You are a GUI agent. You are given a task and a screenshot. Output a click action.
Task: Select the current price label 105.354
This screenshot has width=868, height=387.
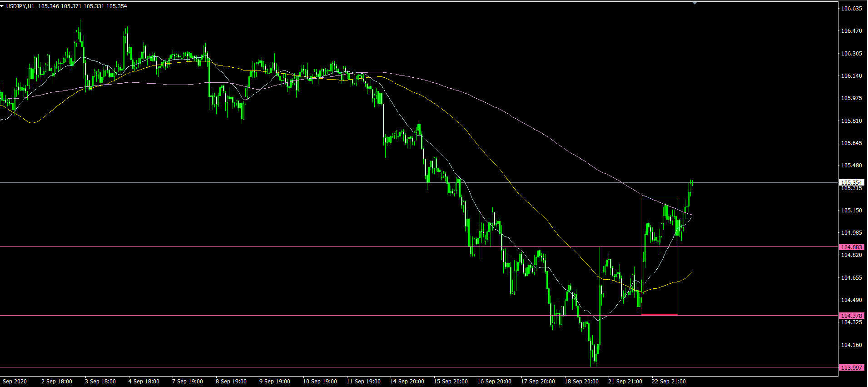(x=851, y=183)
